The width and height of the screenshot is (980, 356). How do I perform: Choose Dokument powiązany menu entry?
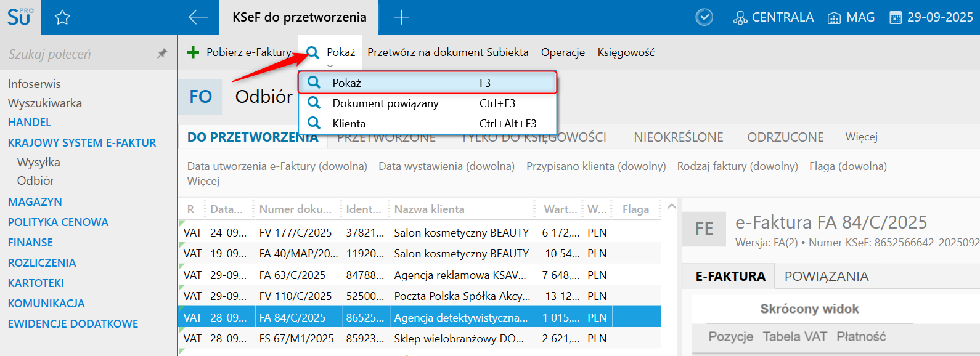(x=428, y=103)
